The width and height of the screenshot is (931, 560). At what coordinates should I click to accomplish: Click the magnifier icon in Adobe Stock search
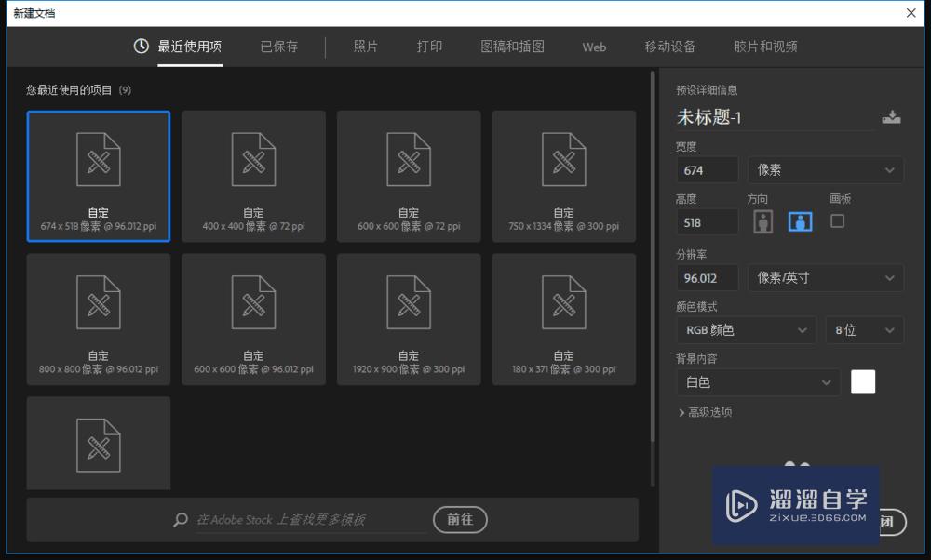pyautogui.click(x=181, y=520)
